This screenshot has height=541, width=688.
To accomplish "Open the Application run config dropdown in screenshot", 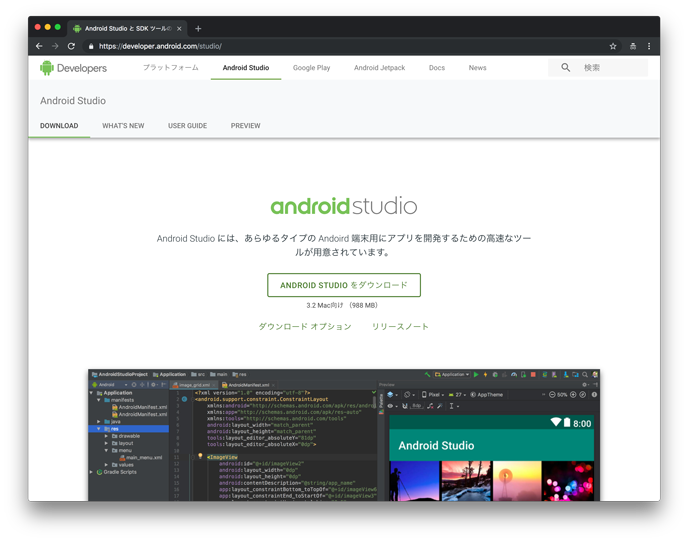I will point(452,374).
